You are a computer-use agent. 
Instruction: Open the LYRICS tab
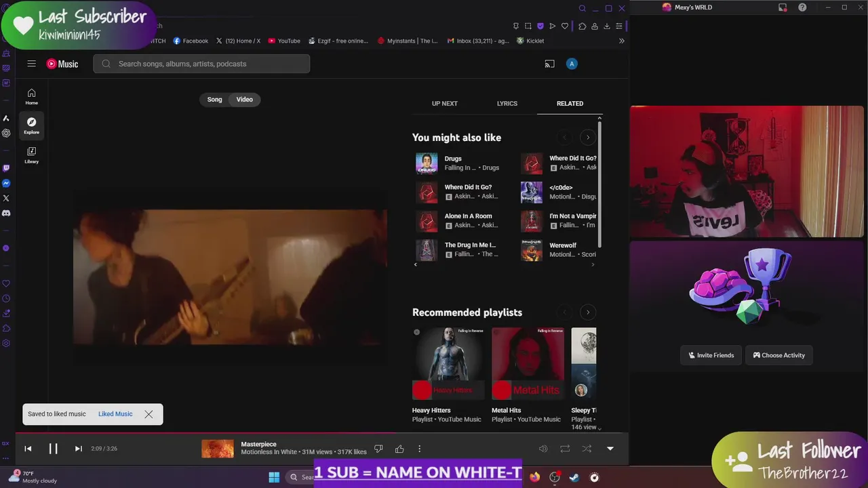click(507, 104)
